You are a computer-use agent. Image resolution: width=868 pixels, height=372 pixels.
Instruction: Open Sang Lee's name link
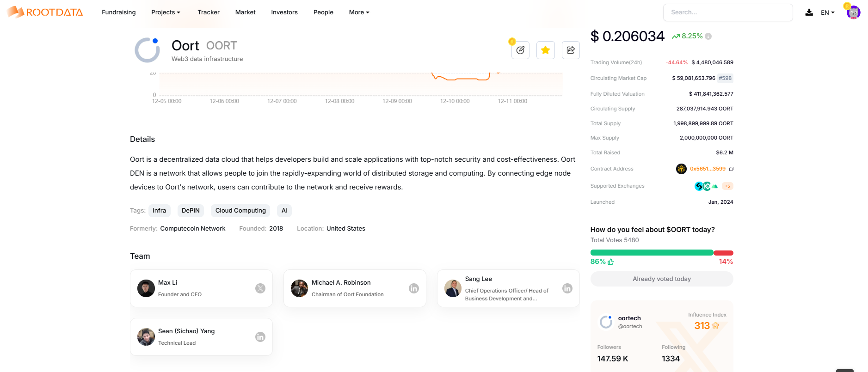(x=479, y=279)
